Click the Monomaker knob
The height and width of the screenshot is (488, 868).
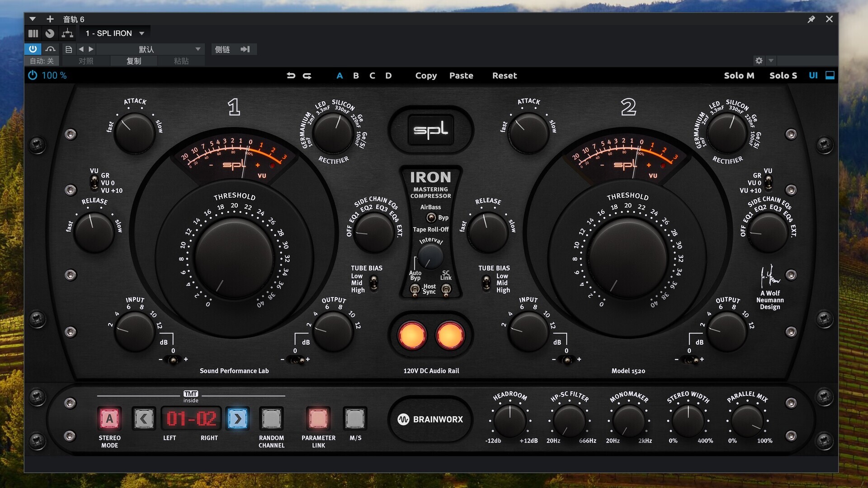tap(629, 420)
